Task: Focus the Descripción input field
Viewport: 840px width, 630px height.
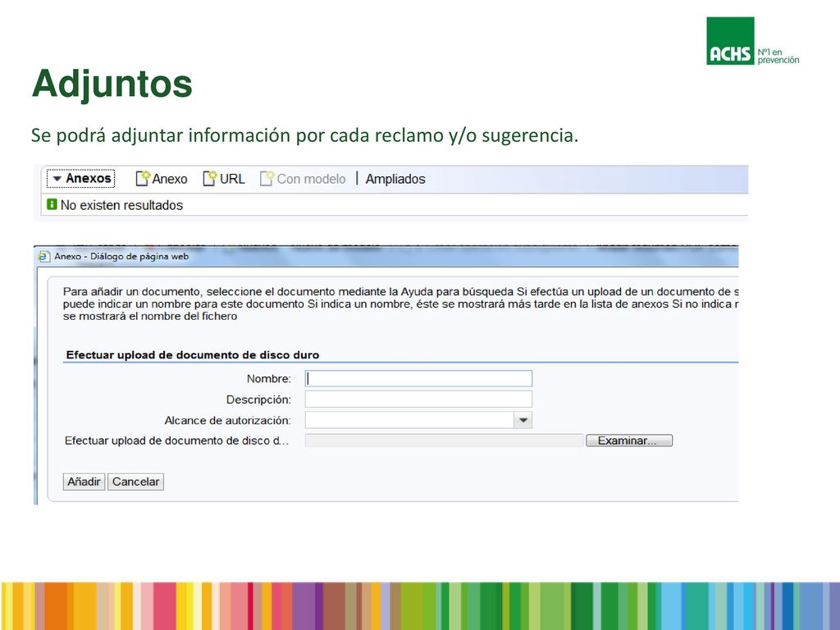Action: click(418, 399)
